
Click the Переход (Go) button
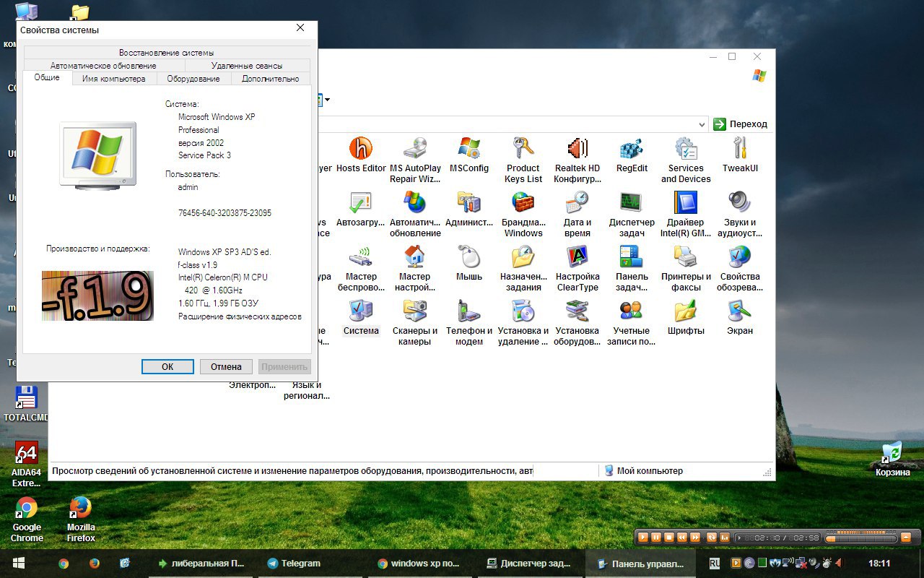[741, 124]
